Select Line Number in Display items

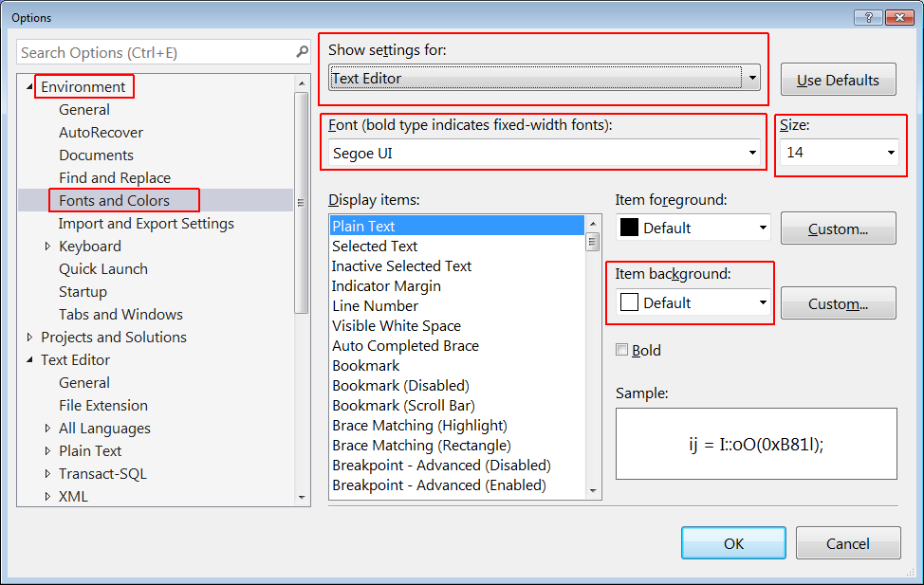(375, 306)
